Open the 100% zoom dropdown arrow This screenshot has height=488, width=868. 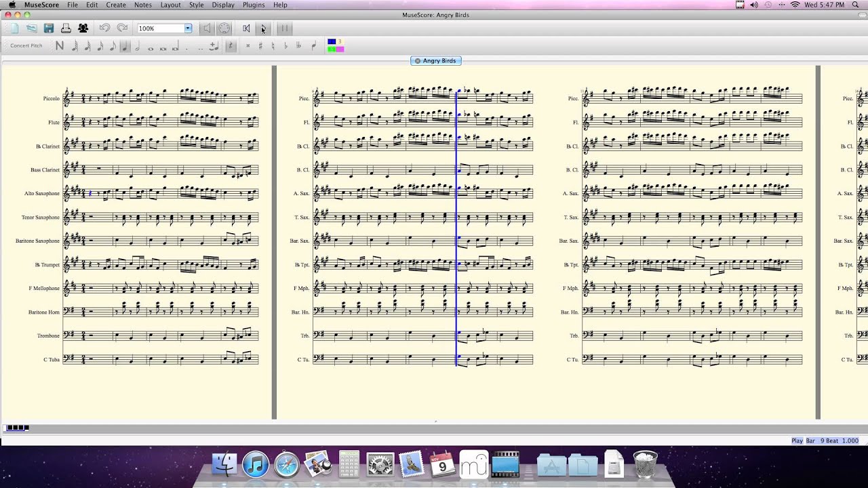click(188, 28)
